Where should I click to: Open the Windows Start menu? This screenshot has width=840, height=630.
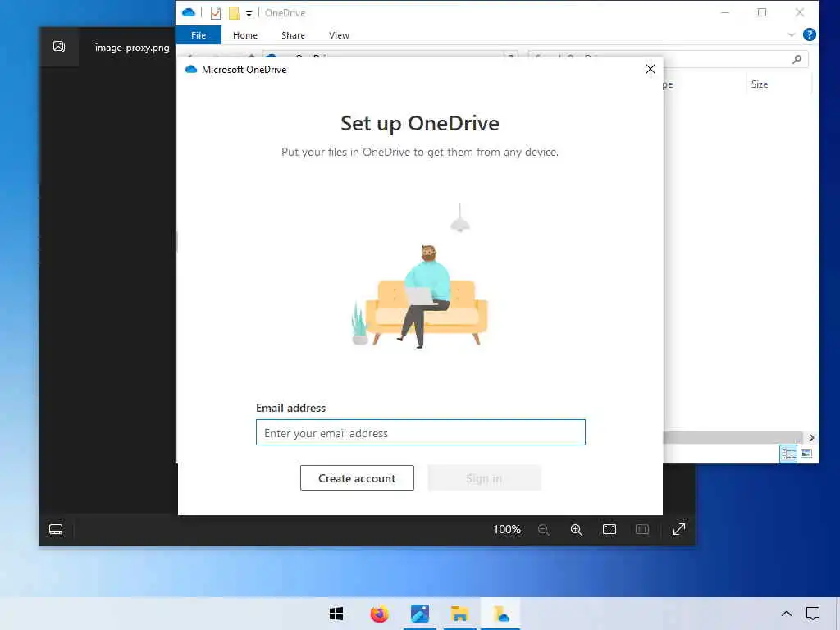pos(336,614)
